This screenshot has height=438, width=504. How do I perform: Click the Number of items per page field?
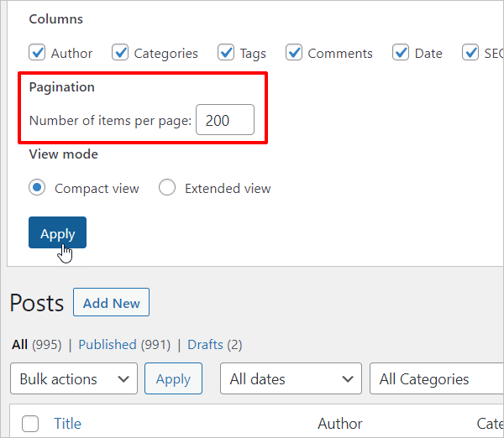(x=225, y=120)
